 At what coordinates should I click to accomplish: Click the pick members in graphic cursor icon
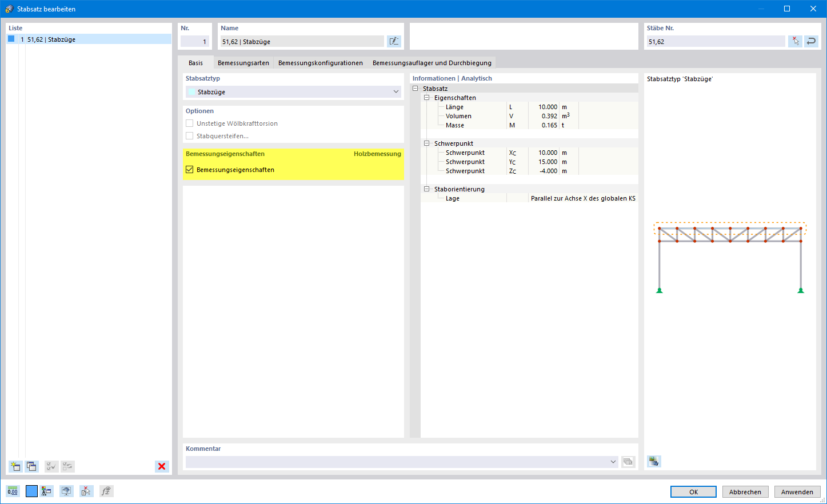click(795, 41)
